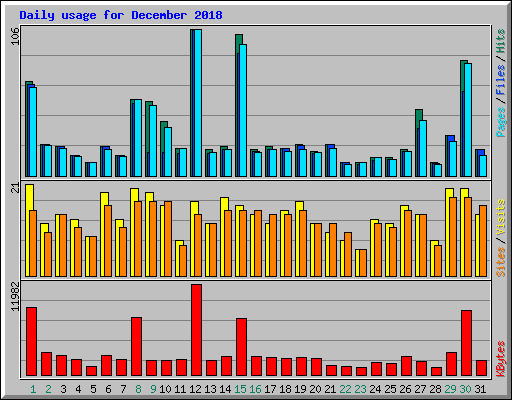Image resolution: width=512 pixels, height=400 pixels.
Task: Select the cyan pages bar for day 15
Action: (x=243, y=110)
